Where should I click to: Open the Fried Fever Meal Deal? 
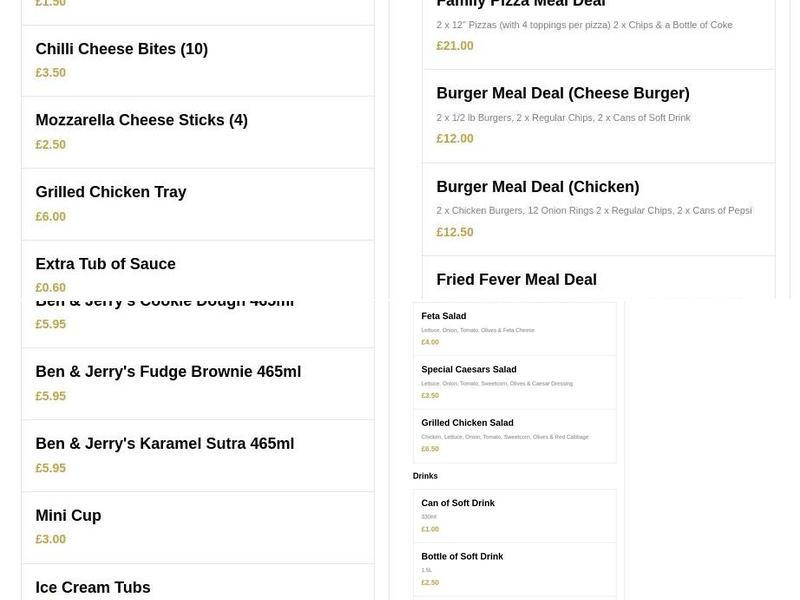point(516,278)
